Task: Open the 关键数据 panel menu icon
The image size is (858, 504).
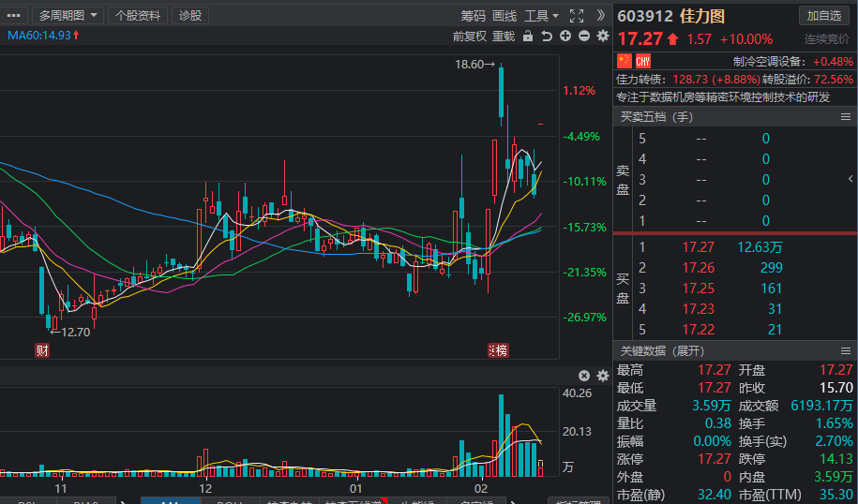Action: click(846, 350)
